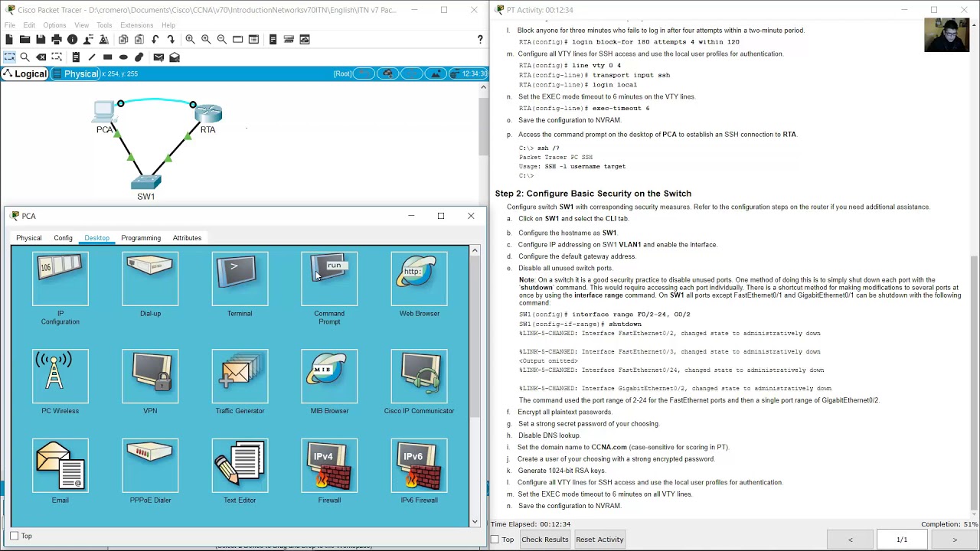
Task: Click the 1/1 page indicator
Action: point(902,540)
